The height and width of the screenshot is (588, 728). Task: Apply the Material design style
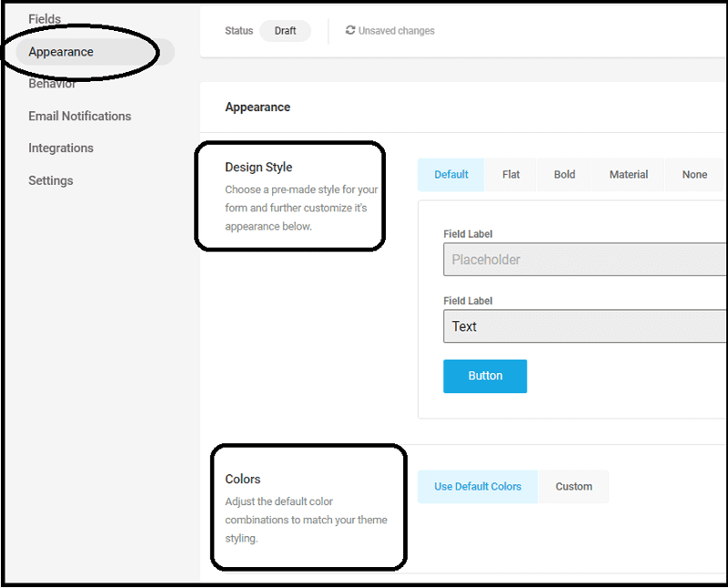(x=628, y=175)
